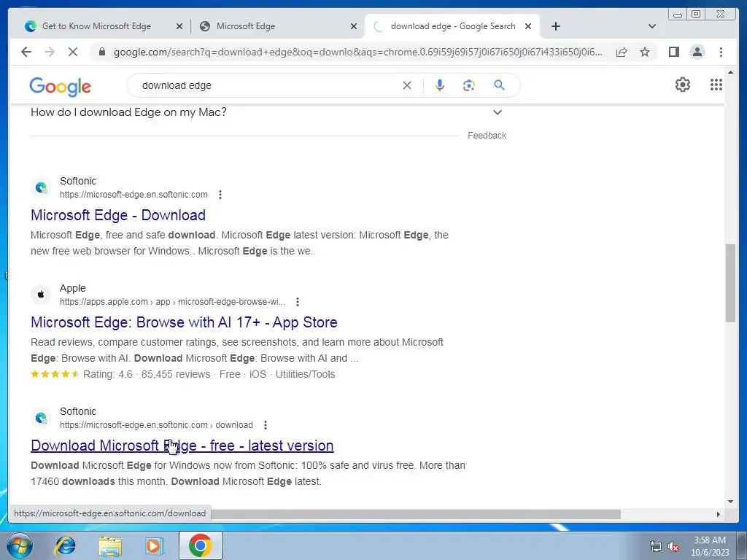The width and height of the screenshot is (747, 560).
Task: Open the Chrome three-dot menu
Action: click(x=721, y=52)
